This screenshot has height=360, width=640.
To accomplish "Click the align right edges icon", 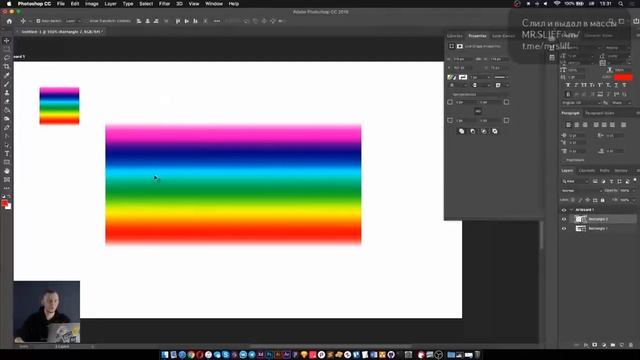I will click(156, 21).
